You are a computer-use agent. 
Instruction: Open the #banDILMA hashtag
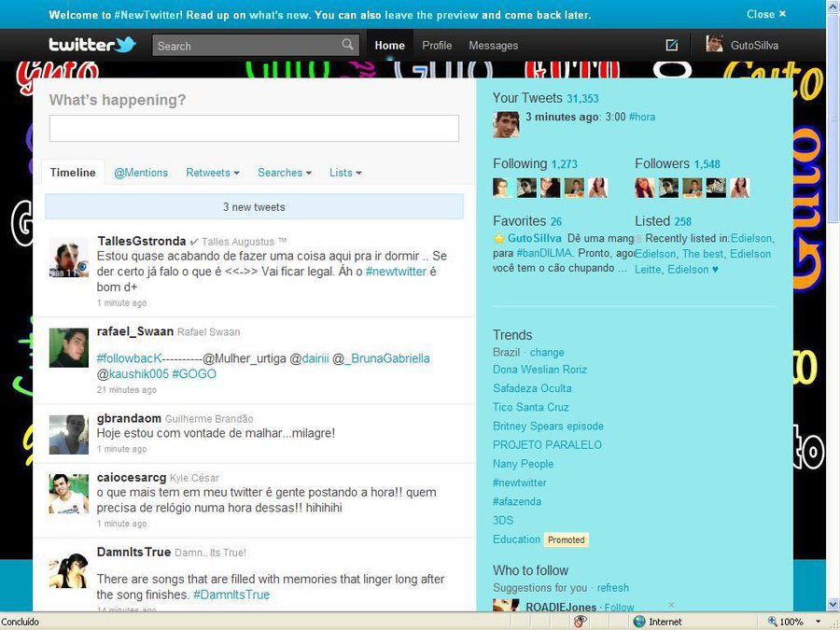click(x=544, y=253)
